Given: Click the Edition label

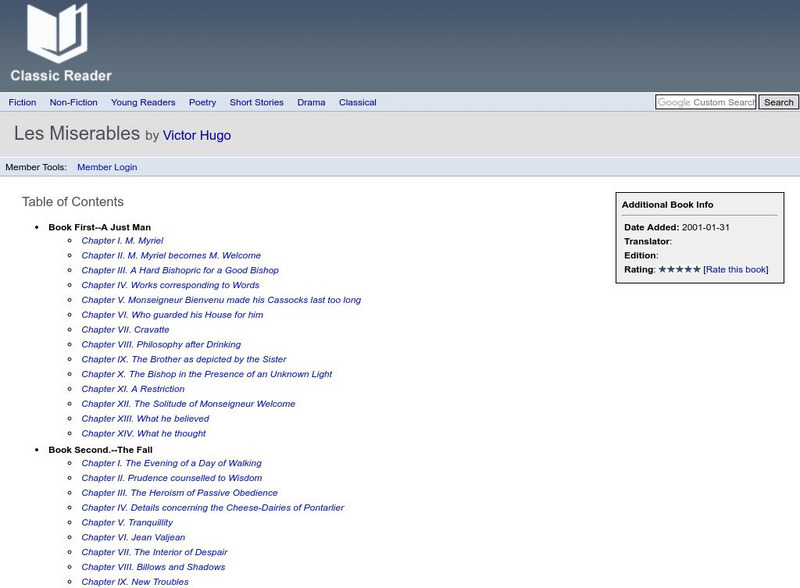Looking at the screenshot, I should click(641, 255).
